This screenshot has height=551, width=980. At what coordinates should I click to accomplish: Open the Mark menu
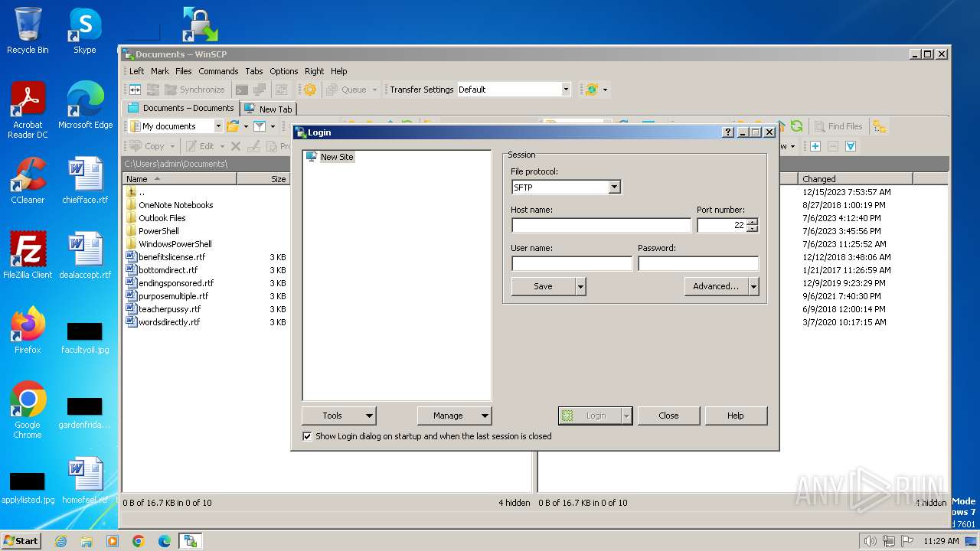[x=160, y=71]
